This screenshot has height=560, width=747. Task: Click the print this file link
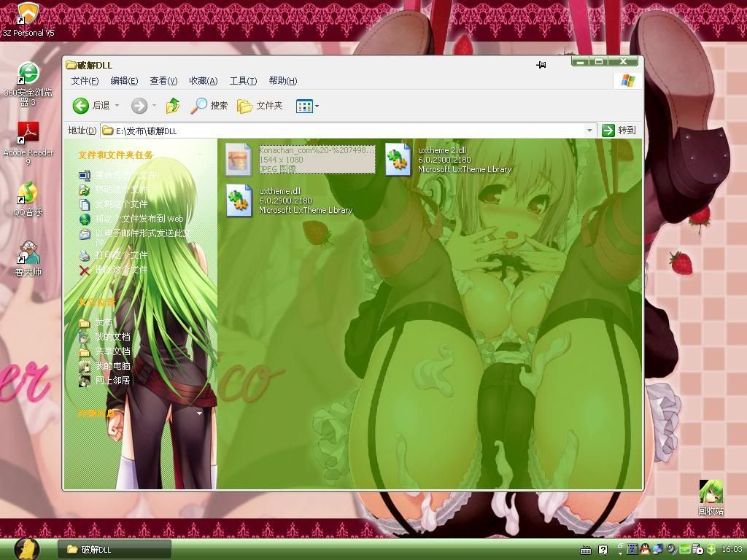coord(122,255)
